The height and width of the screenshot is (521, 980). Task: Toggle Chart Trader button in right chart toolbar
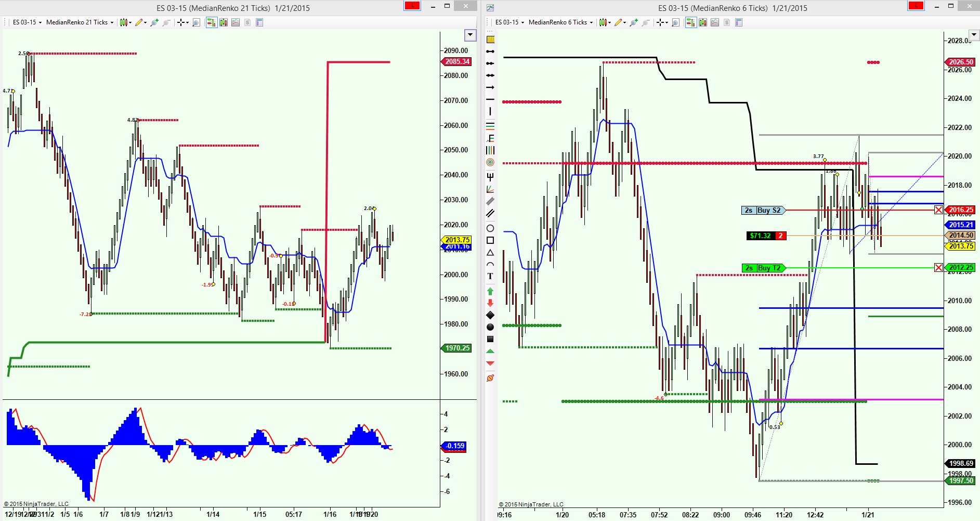pos(690,22)
